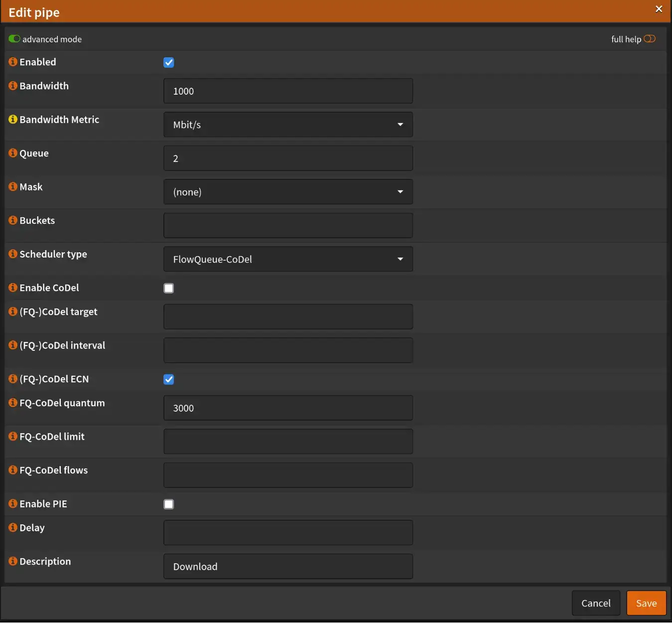Show help for the Delay field
This screenshot has width=672, height=623.
(x=13, y=527)
